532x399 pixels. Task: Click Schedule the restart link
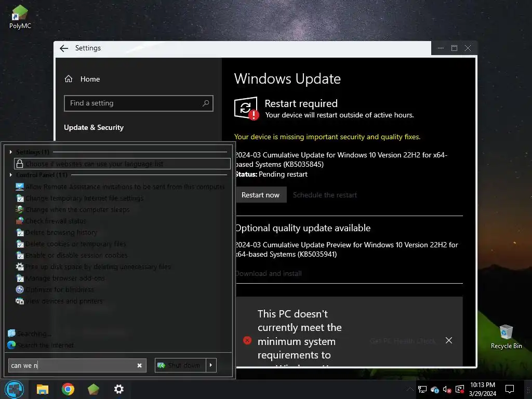[325, 195]
